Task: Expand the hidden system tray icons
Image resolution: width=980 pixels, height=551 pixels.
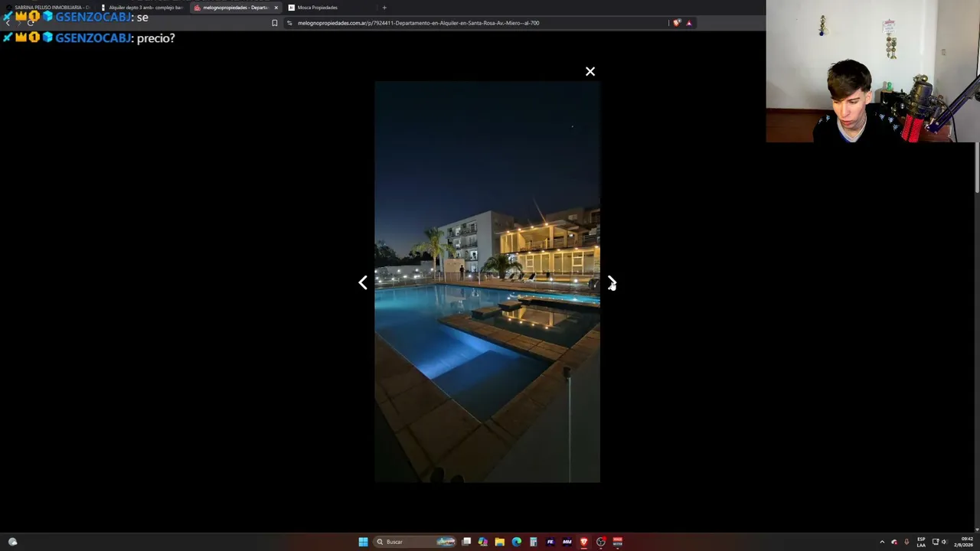Action: point(881,542)
